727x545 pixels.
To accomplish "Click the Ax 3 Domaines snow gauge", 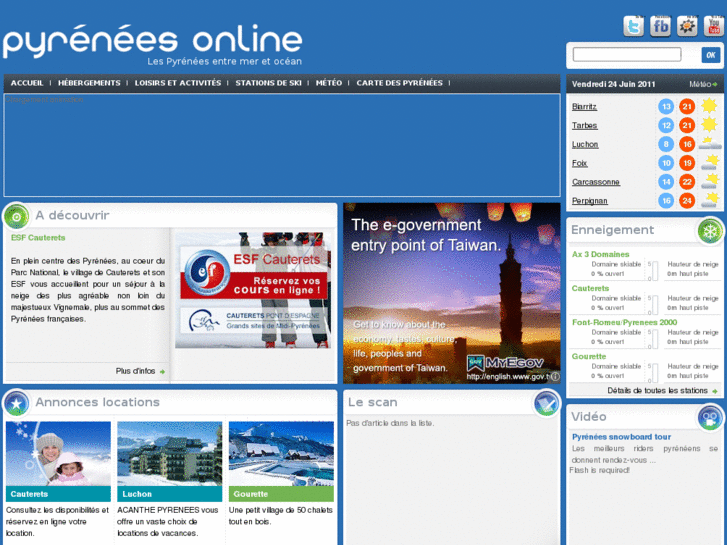I will pyautogui.click(x=653, y=271).
